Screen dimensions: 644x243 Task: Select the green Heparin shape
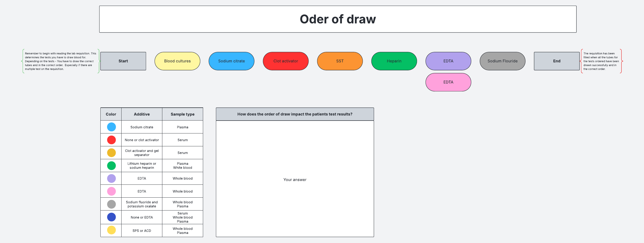point(394,61)
